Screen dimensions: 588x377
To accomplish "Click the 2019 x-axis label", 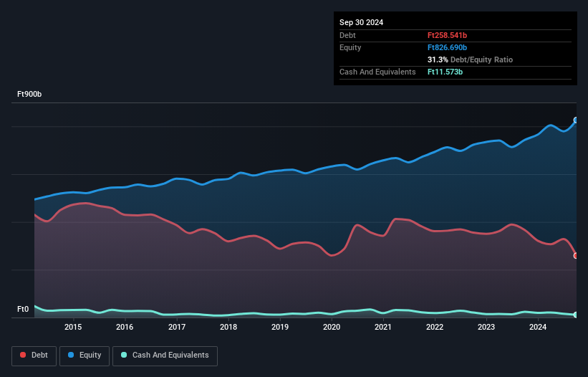I will [280, 327].
